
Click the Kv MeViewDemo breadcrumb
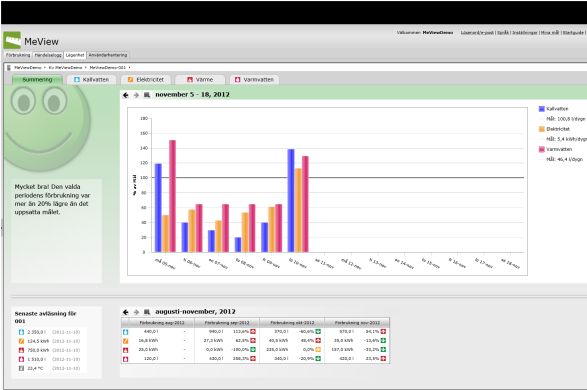65,68
